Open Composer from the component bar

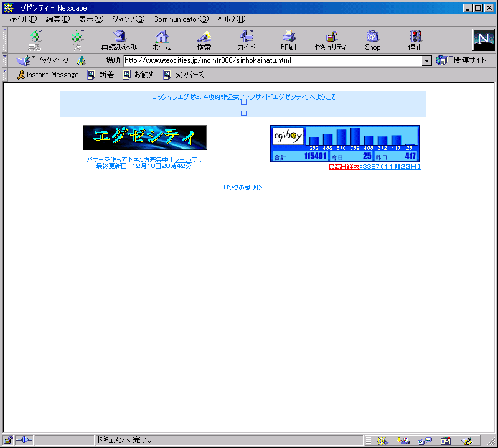click(x=467, y=441)
